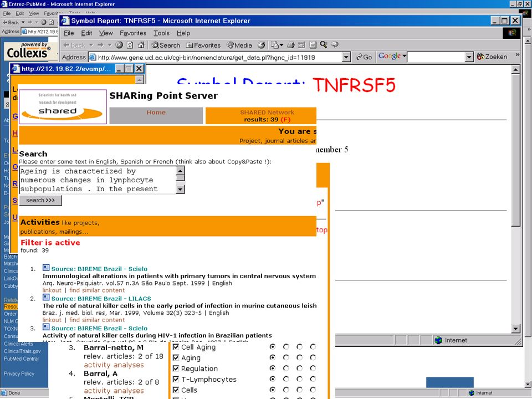Click the document icon beside result 2 LILACS source
The height and width of the screenshot is (399, 532).
46,298
